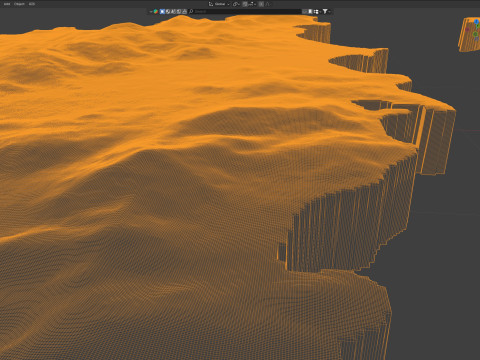Open the funnel filter icon

325,11
